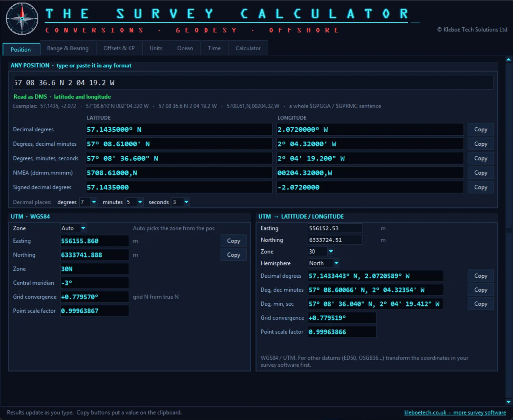Open the kleboetech.co.uk more survey software link
513x420 pixels.
(455, 412)
